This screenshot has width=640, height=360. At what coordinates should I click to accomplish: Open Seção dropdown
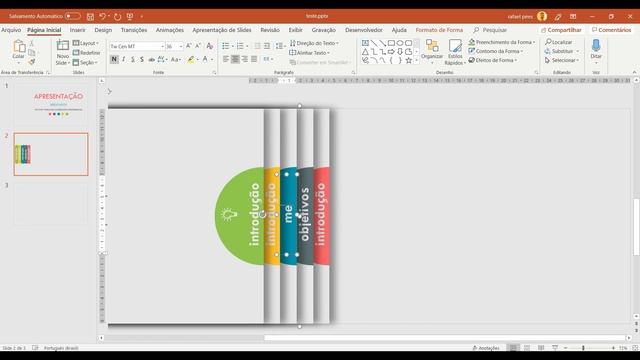85,62
